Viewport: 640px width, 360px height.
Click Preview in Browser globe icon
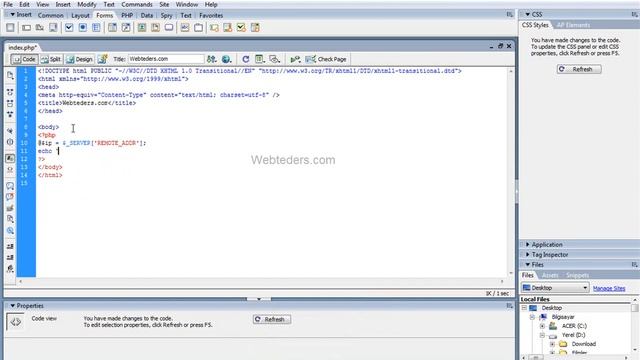click(x=227, y=59)
